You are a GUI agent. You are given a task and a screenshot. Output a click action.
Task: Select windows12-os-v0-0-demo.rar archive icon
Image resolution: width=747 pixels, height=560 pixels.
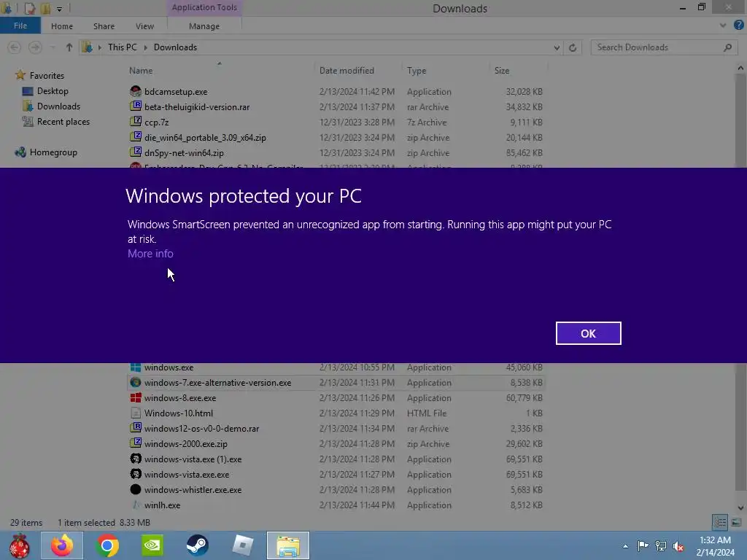click(x=136, y=428)
